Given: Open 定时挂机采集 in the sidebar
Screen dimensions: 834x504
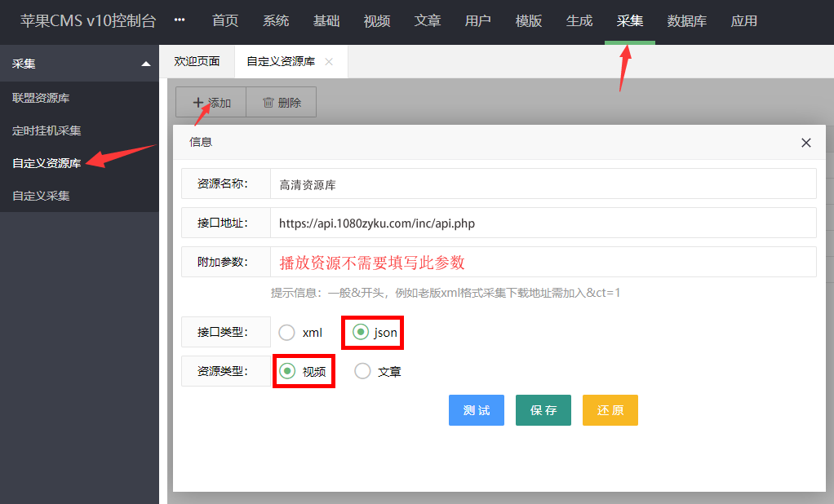Looking at the screenshot, I should 47,130.
